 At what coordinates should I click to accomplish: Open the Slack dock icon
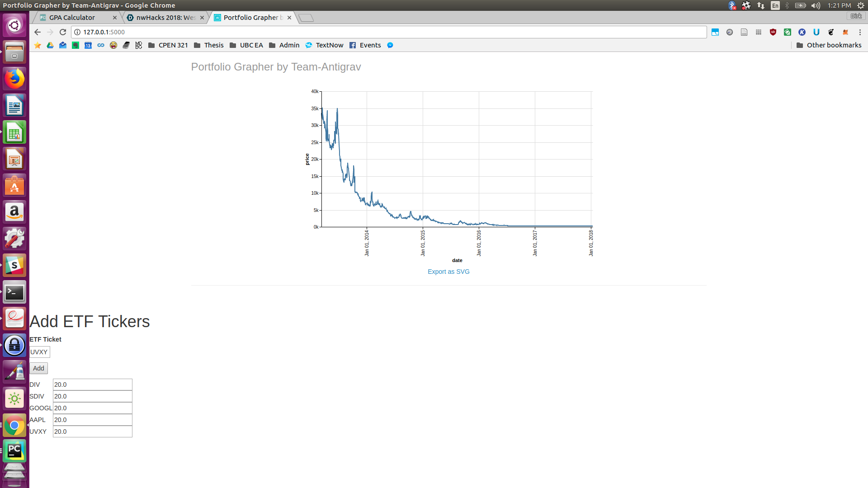pos(14,265)
